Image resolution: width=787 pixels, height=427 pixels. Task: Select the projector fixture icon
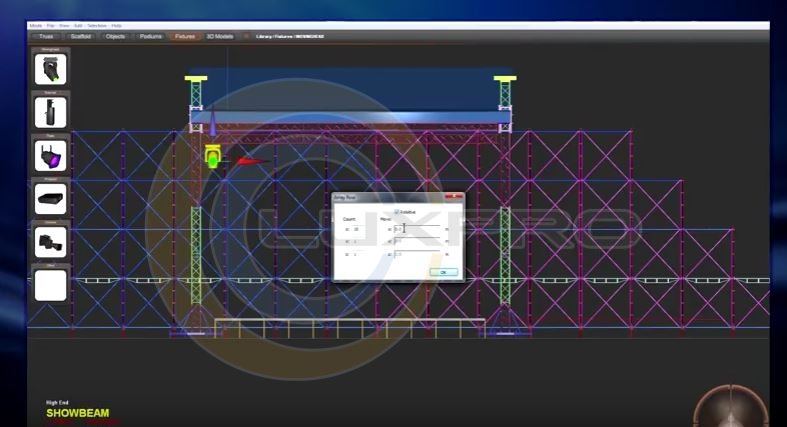click(50, 197)
